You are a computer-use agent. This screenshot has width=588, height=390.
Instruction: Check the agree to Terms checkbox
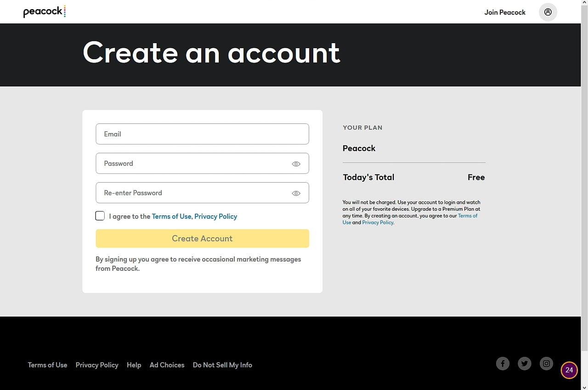(x=100, y=216)
